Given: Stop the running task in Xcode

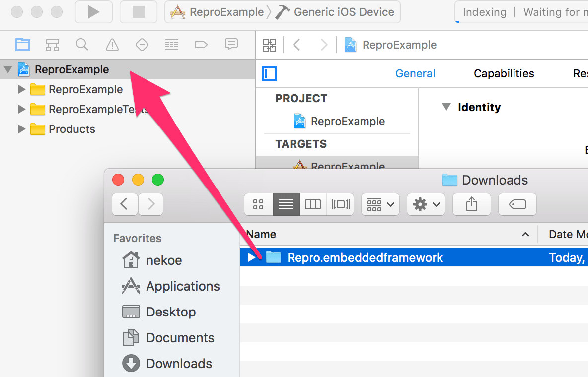Looking at the screenshot, I should click(x=139, y=12).
